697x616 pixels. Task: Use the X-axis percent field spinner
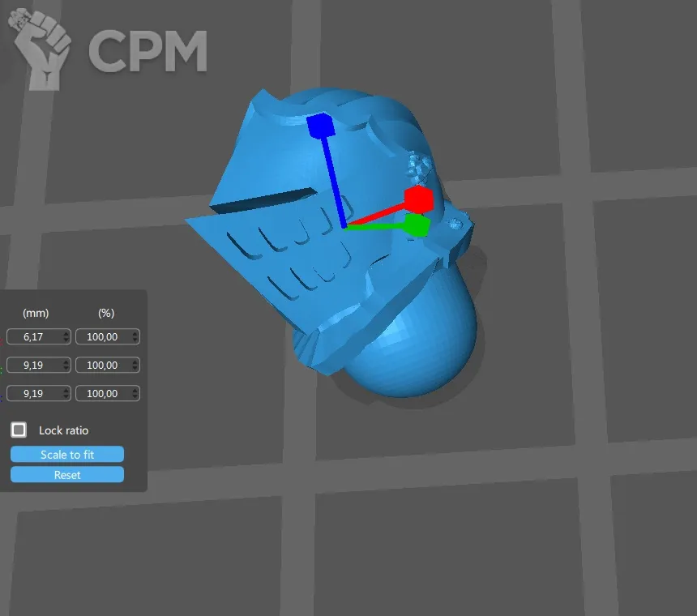[135, 336]
